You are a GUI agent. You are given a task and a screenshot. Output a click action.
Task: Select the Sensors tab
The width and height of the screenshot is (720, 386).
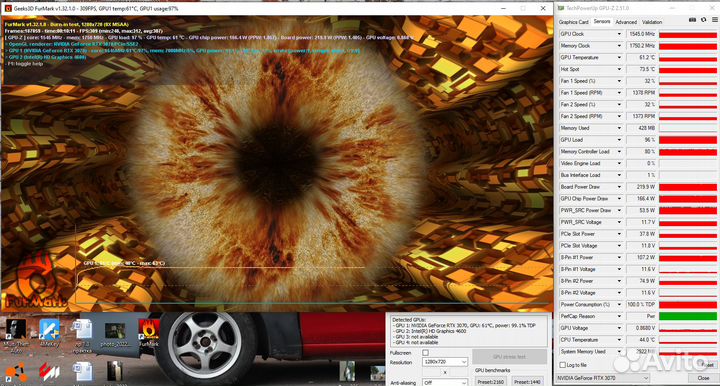pos(602,22)
